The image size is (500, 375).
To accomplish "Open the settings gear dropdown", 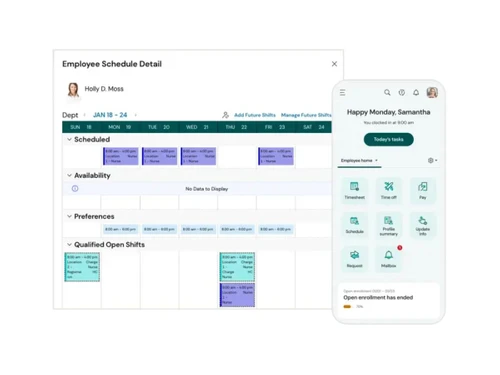I will coord(432,161).
